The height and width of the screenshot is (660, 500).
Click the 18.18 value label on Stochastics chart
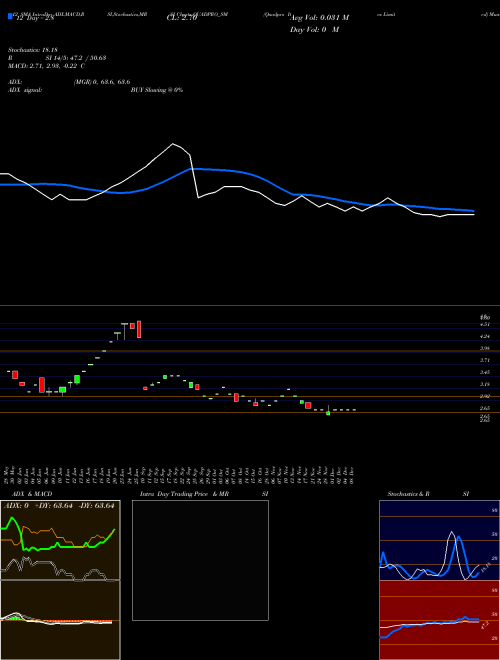pos(485,568)
